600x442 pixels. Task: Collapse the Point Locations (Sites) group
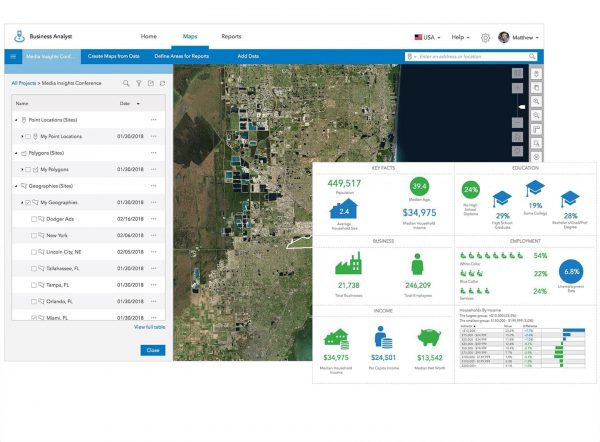(16, 120)
